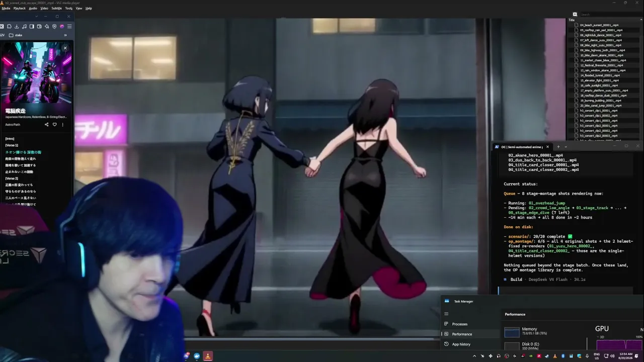Click the pink profile avatar in browser toolbar

click(x=62, y=26)
